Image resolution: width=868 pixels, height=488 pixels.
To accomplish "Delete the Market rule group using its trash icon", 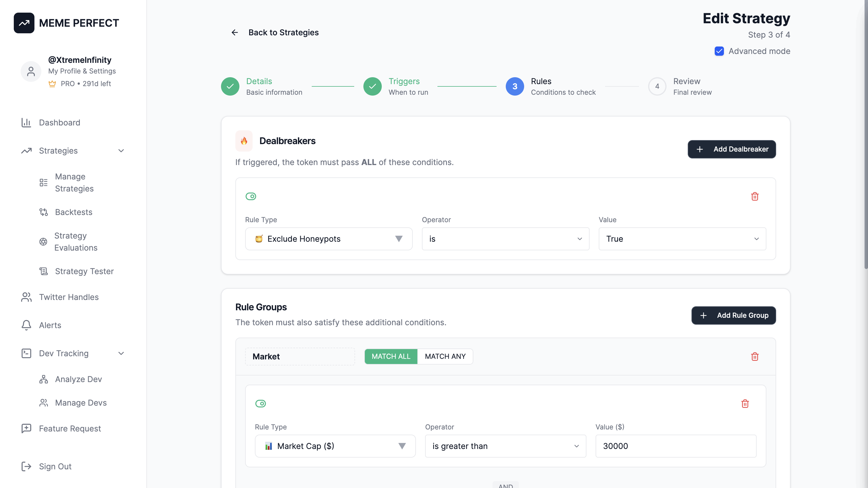I will pos(755,356).
